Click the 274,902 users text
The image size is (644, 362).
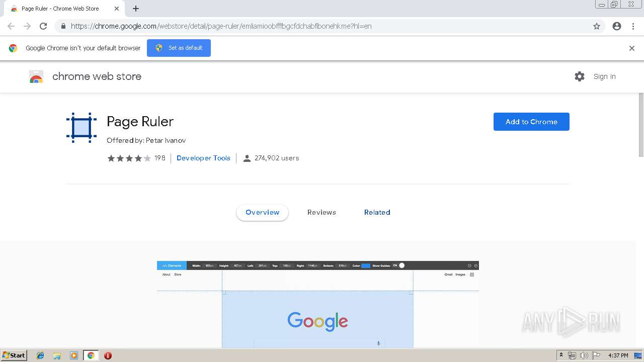277,158
